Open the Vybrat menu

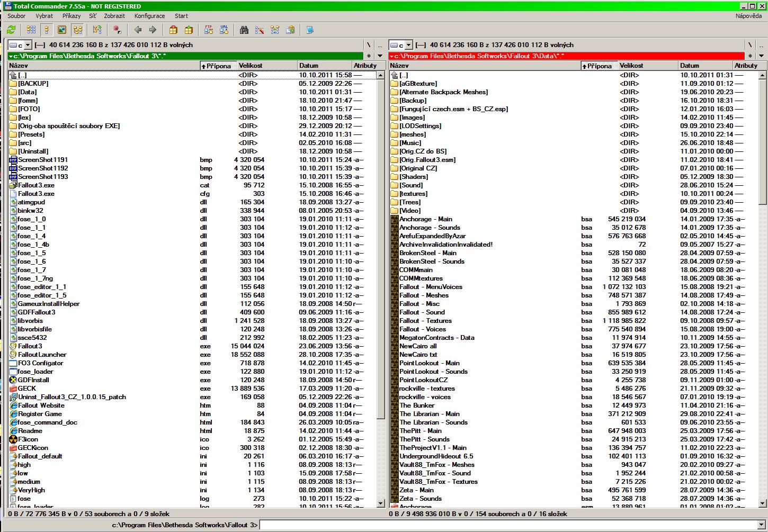(x=44, y=16)
